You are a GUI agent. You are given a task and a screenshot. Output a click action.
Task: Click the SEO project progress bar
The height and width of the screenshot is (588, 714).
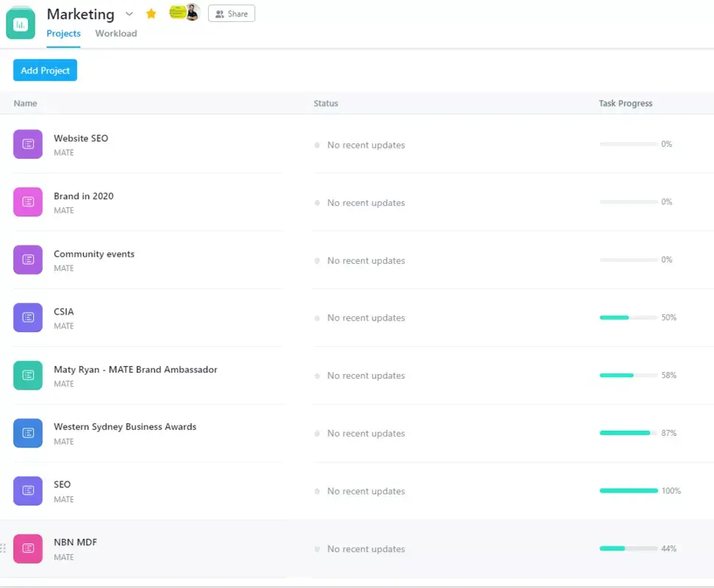(x=628, y=490)
